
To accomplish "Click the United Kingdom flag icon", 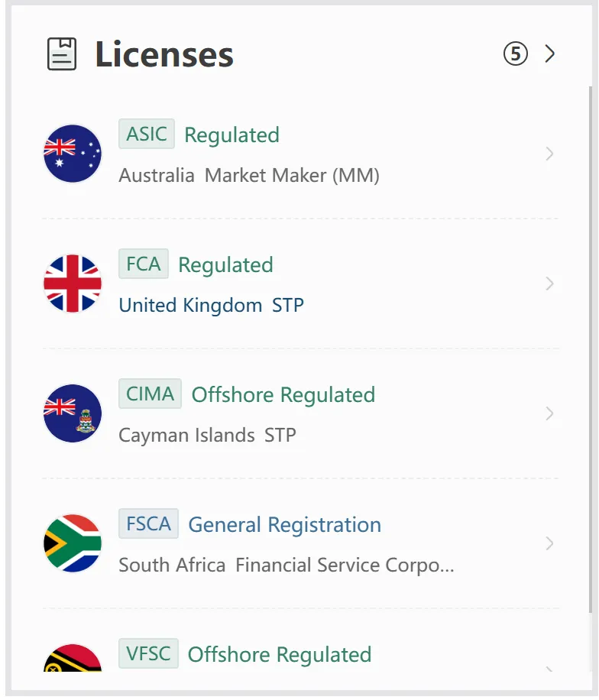I will [x=73, y=284].
